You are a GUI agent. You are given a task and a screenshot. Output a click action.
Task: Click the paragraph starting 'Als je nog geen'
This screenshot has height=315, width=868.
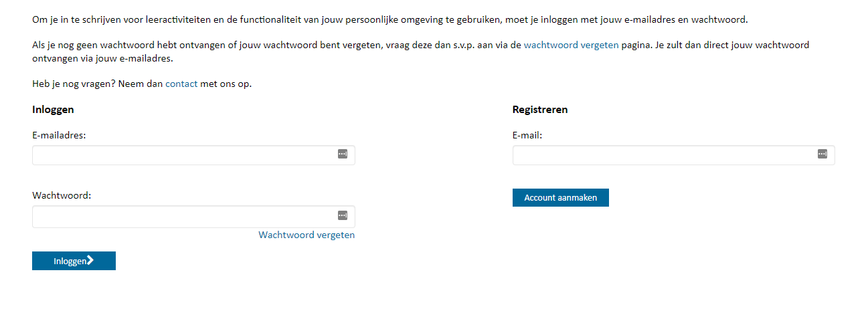268,45
